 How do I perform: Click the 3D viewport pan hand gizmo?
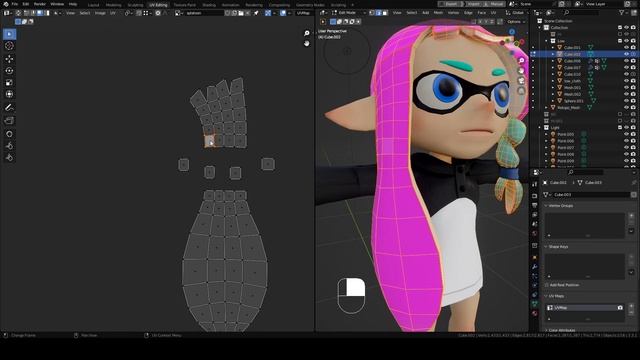coord(521,71)
